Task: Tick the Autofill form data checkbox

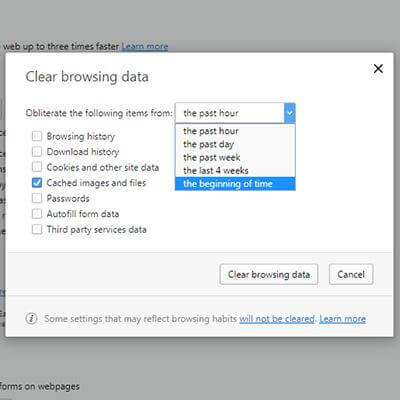Action: (x=37, y=214)
